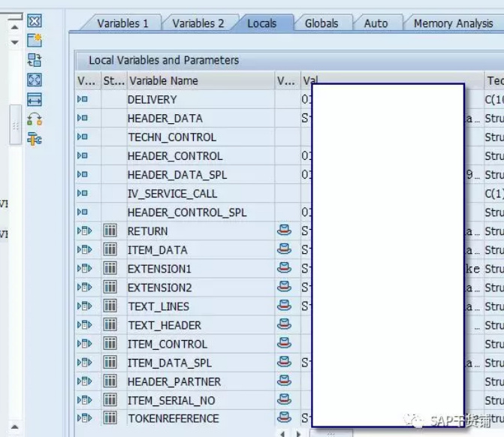Click the hat icon in the HEADER_PARTNER row
This screenshot has height=437, width=504.
pos(284,381)
